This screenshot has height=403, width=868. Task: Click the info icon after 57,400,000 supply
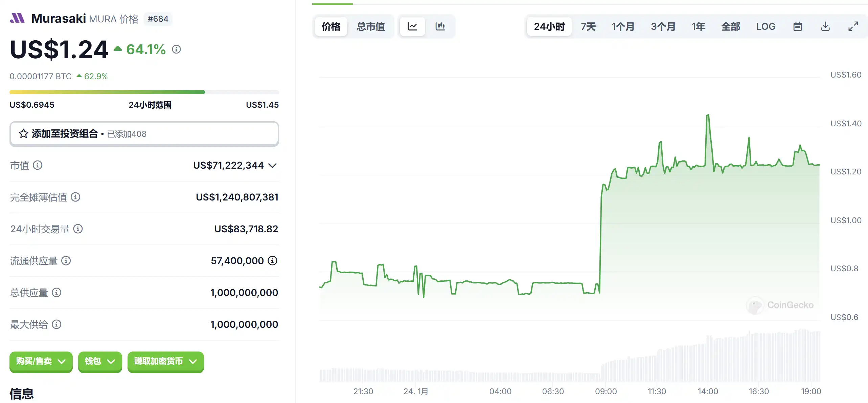pyautogui.click(x=272, y=260)
